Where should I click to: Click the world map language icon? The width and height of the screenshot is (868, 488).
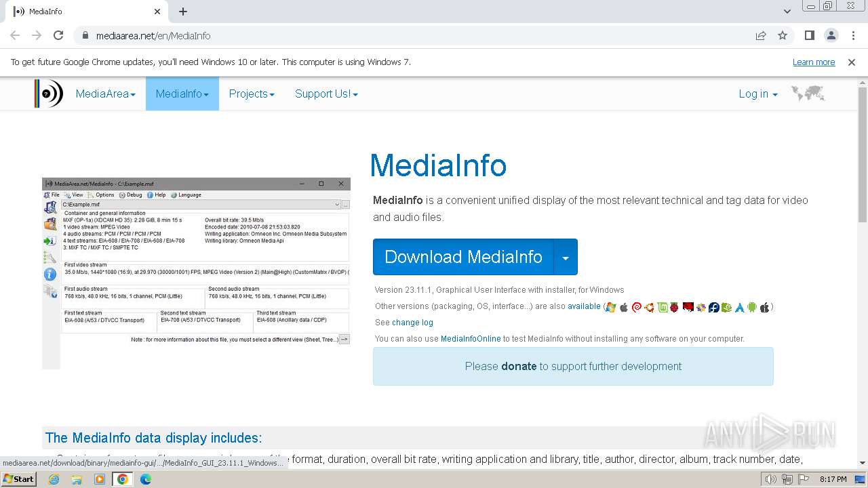808,94
